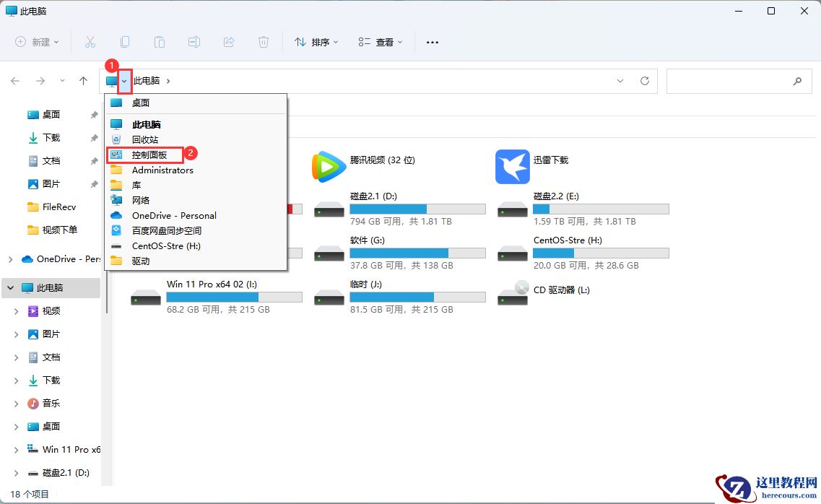Navigate up one folder level

(x=83, y=81)
